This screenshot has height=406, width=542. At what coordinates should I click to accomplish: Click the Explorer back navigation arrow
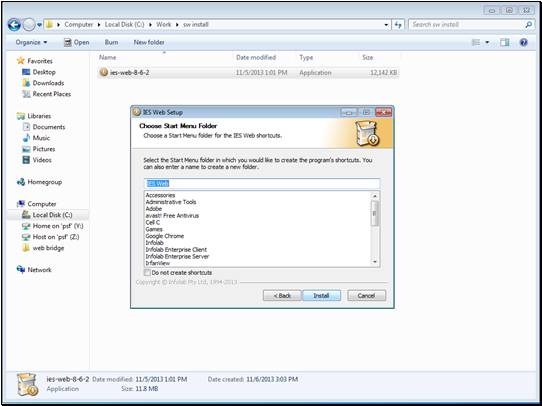pos(14,25)
